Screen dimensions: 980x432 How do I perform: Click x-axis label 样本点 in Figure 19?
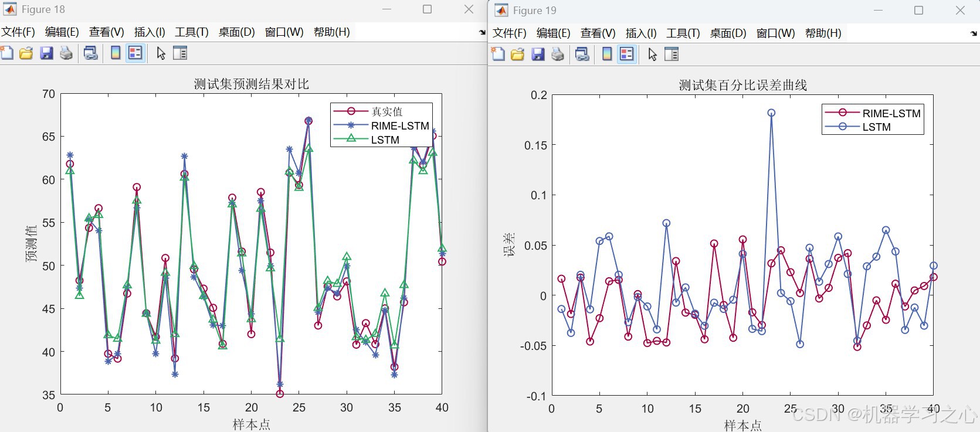point(743,426)
